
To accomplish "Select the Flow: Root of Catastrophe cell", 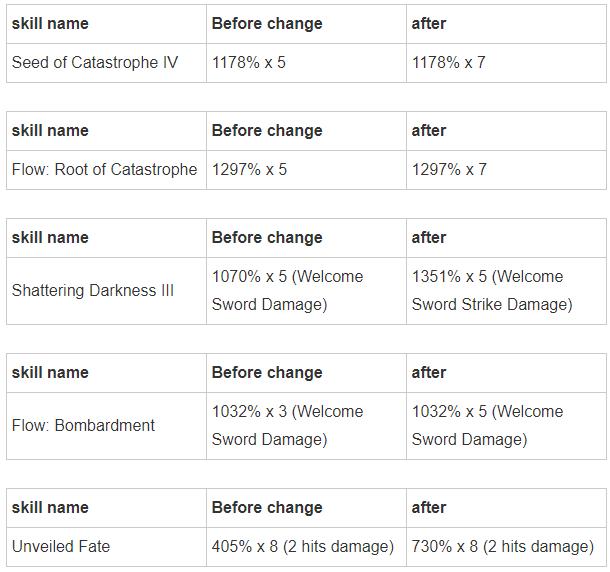I will click(105, 169).
